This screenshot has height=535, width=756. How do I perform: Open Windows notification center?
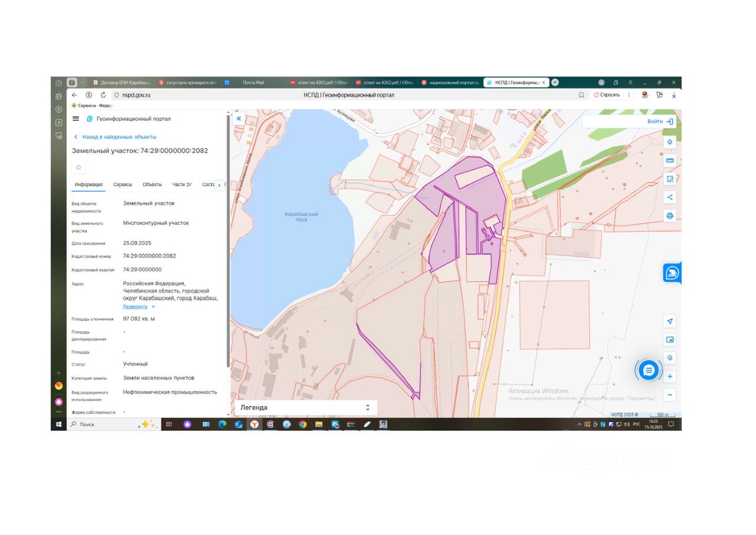click(670, 424)
